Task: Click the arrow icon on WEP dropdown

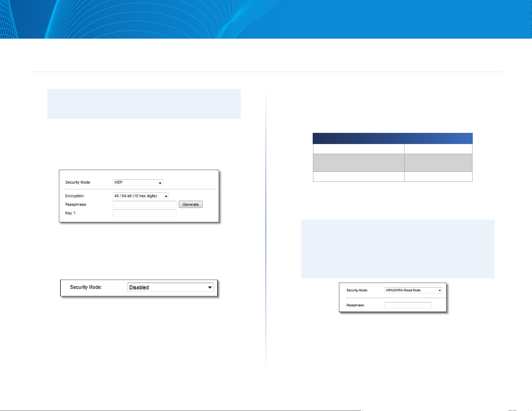Action: (x=160, y=183)
